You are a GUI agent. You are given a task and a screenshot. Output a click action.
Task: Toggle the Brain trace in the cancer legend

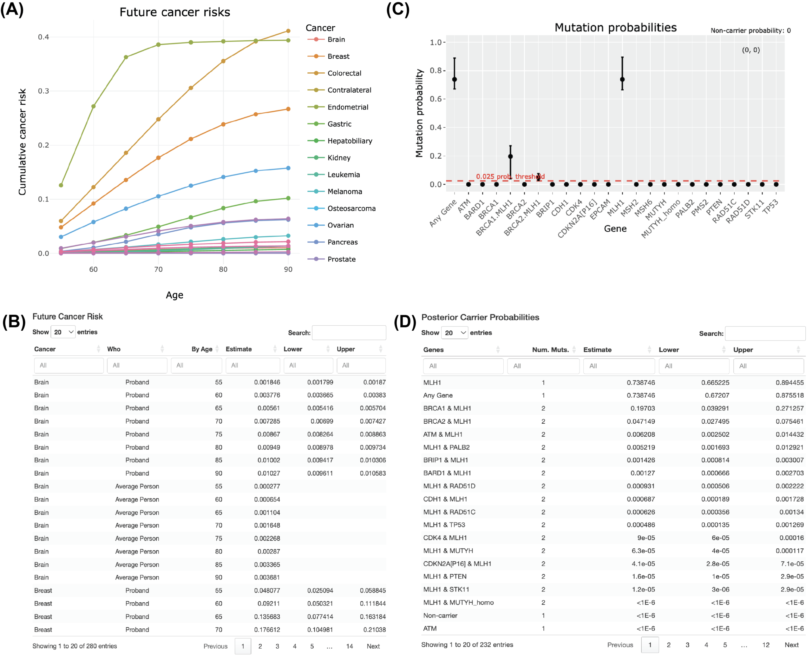point(327,40)
